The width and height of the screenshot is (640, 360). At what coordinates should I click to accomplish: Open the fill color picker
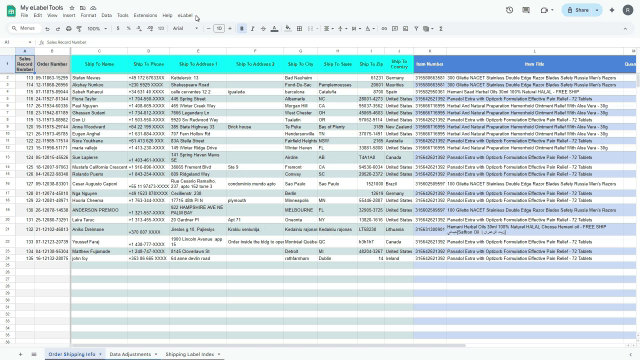click(288, 29)
